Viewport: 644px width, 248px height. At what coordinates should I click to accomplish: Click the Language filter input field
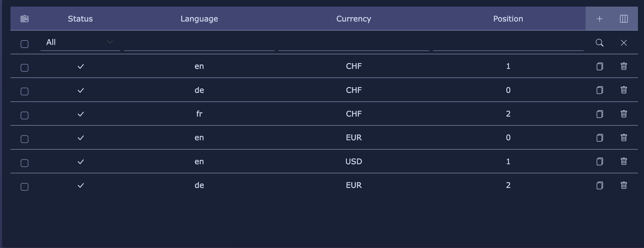[199, 43]
